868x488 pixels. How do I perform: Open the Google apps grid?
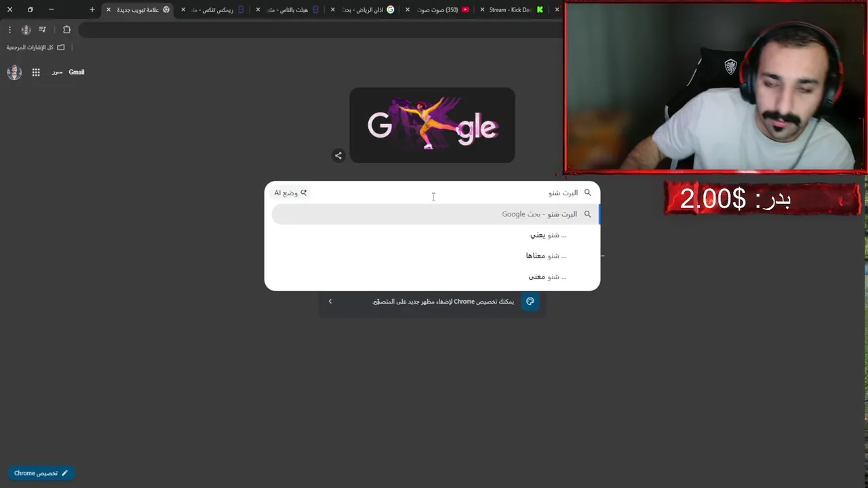[36, 73]
